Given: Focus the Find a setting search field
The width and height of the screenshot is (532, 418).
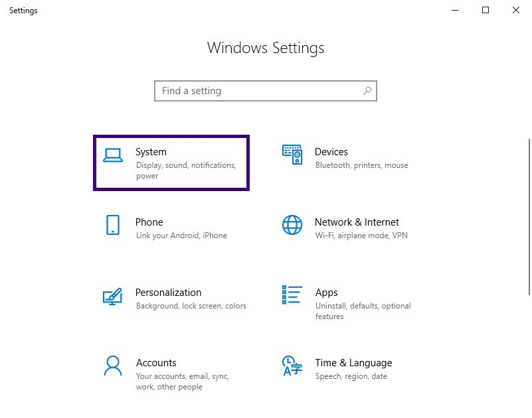Looking at the screenshot, I should (266, 91).
